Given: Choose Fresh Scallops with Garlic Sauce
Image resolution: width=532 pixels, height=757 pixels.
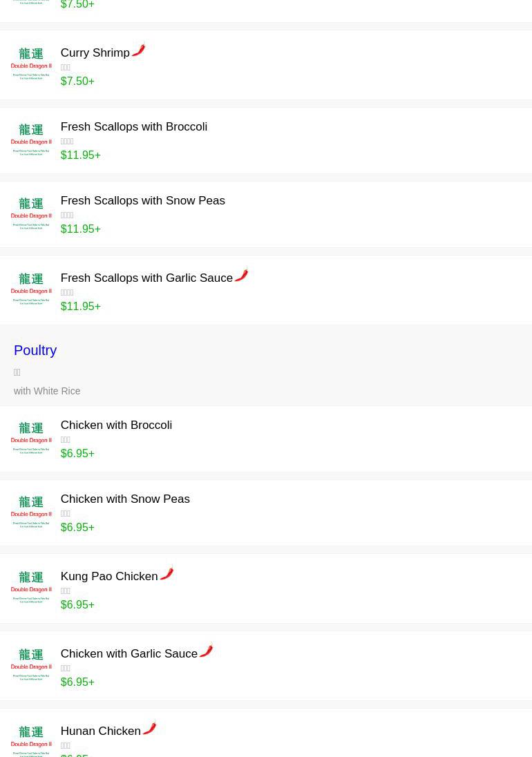Looking at the screenshot, I should click(x=146, y=278).
